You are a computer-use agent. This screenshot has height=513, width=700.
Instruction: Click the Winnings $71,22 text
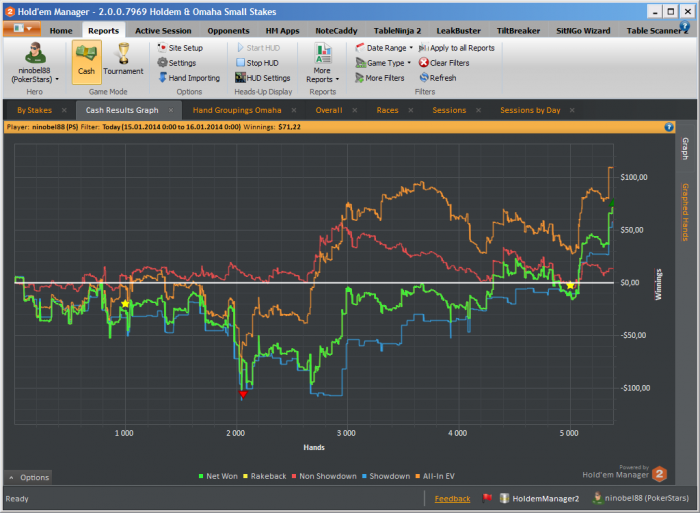(x=272, y=127)
